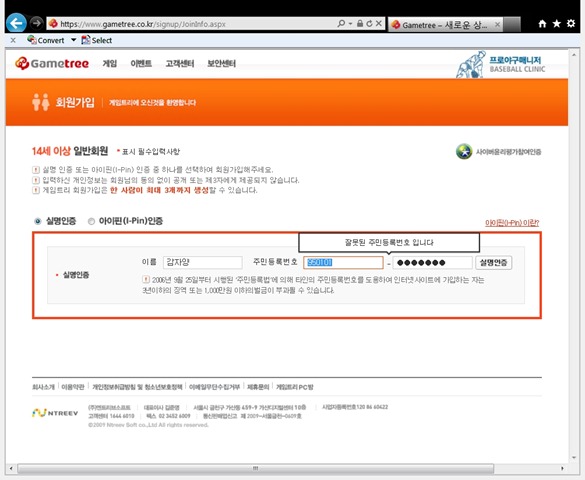This screenshot has height=480, width=585.
Task: Open the 고객센터 menu item
Action: coord(180,63)
